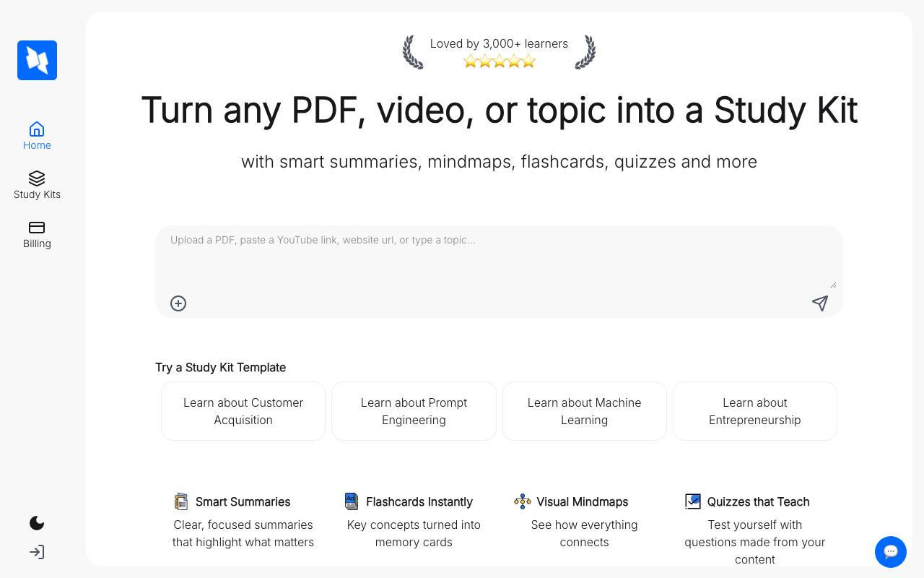Choose the Learn about Prompt Engineering template
The image size is (924, 578).
coord(414,411)
